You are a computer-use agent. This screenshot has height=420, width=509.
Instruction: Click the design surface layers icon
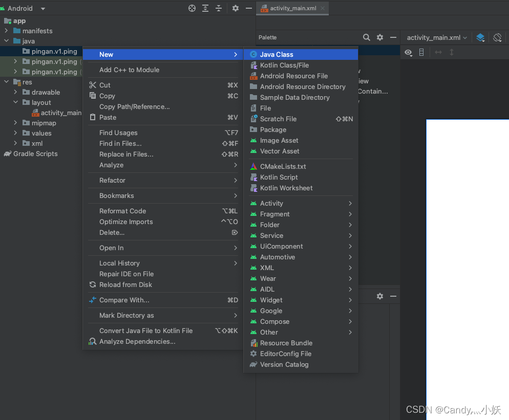pyautogui.click(x=480, y=38)
